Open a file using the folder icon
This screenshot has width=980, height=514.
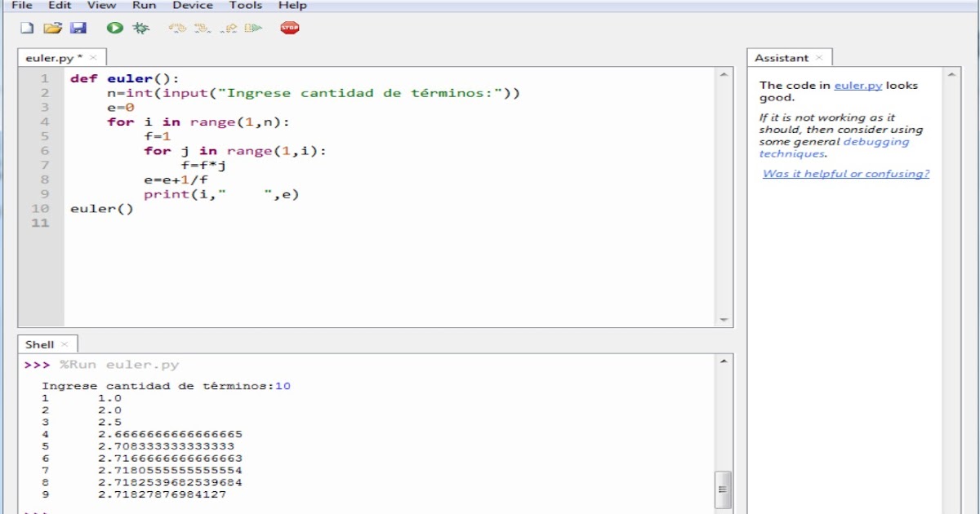[x=51, y=27]
